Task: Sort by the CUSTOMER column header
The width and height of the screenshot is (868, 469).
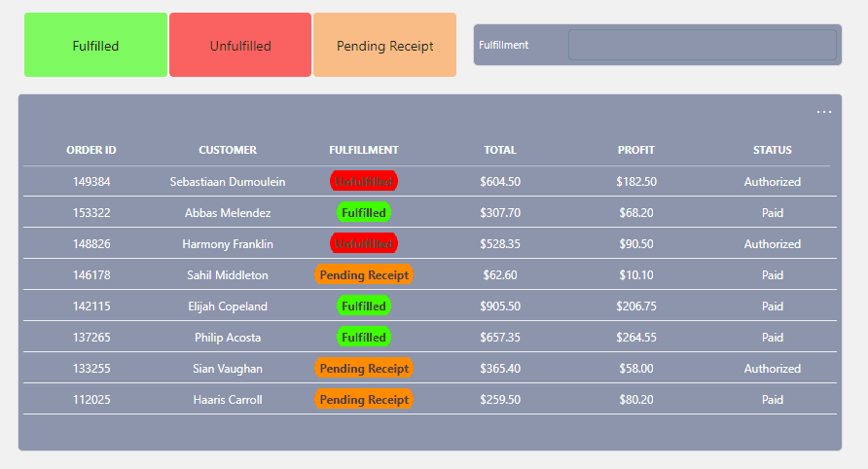Action: (x=228, y=150)
